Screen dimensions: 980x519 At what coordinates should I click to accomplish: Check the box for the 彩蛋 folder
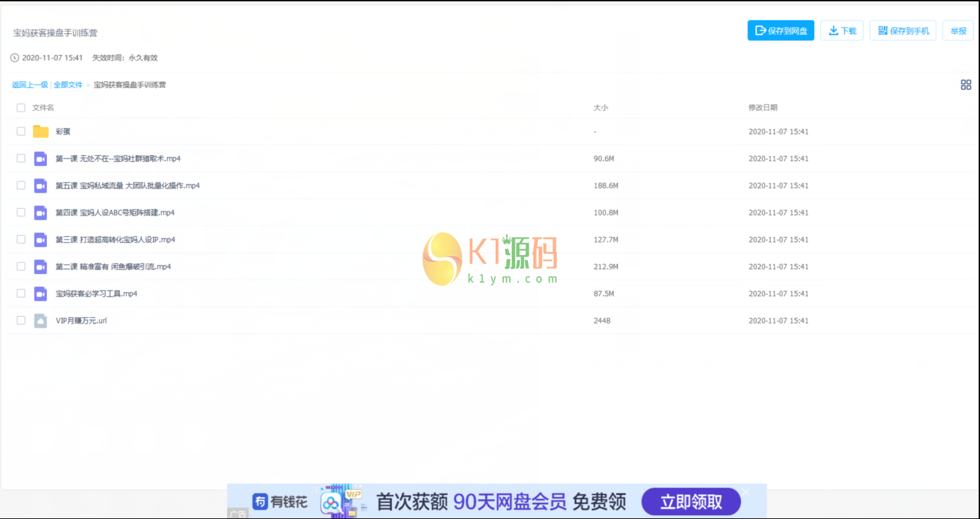click(21, 132)
